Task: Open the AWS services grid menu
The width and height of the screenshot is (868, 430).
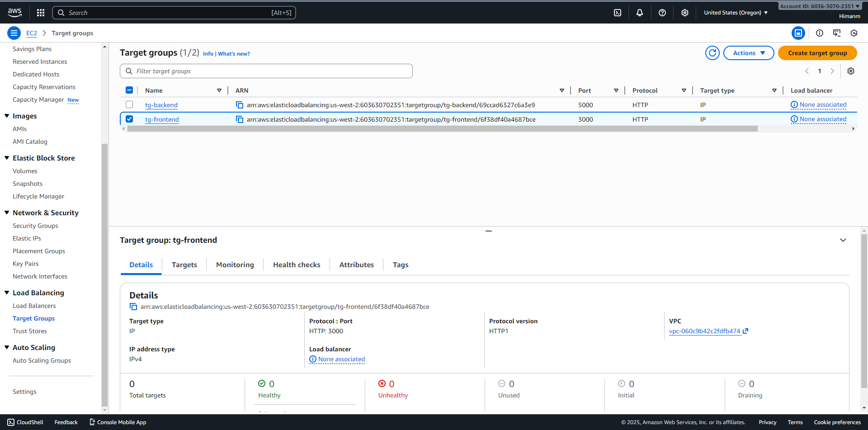Action: [x=41, y=13]
